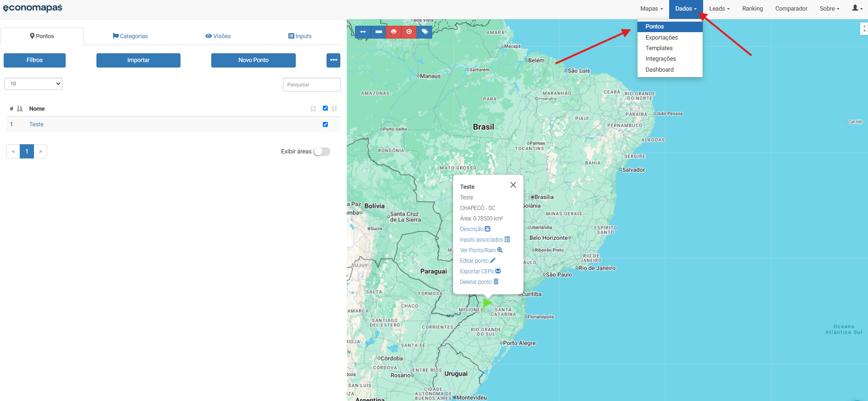Screen dimensions: 868x401
Task: Click the tags icon on map toolbar
Action: 425,32
